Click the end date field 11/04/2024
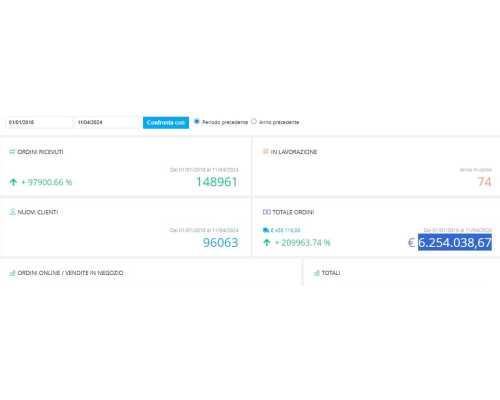The image size is (500, 400). [x=108, y=122]
